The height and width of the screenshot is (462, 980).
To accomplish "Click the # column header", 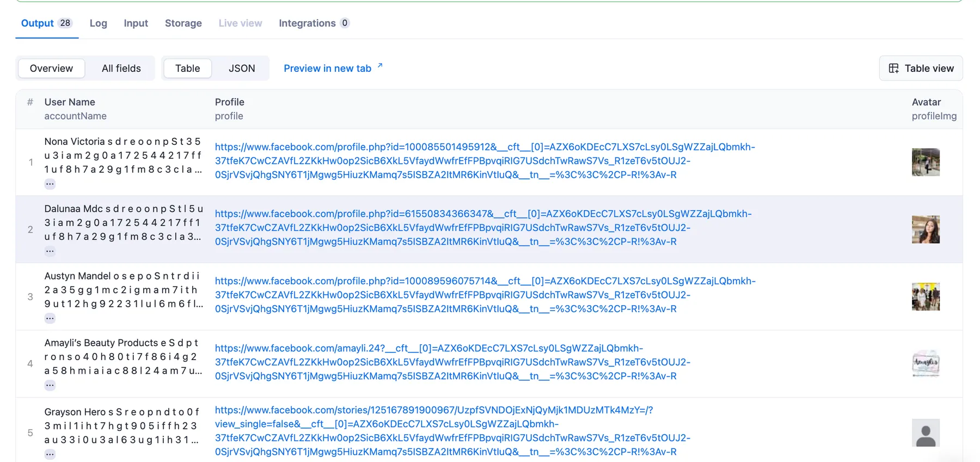I will click(x=30, y=102).
